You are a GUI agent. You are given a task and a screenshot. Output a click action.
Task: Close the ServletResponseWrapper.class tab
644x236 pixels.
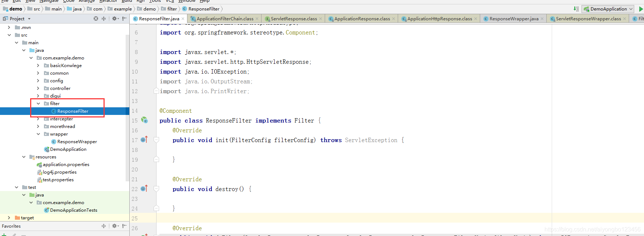[x=625, y=19]
